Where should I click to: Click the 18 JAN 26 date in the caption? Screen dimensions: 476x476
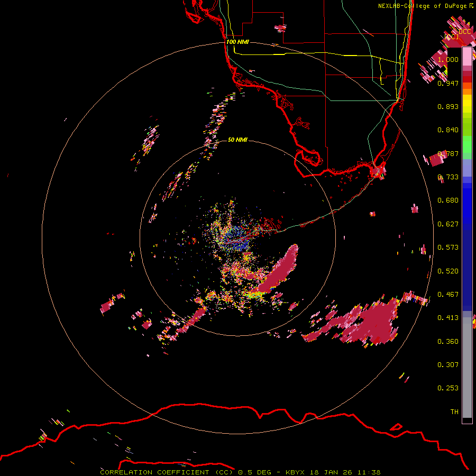tap(331, 472)
